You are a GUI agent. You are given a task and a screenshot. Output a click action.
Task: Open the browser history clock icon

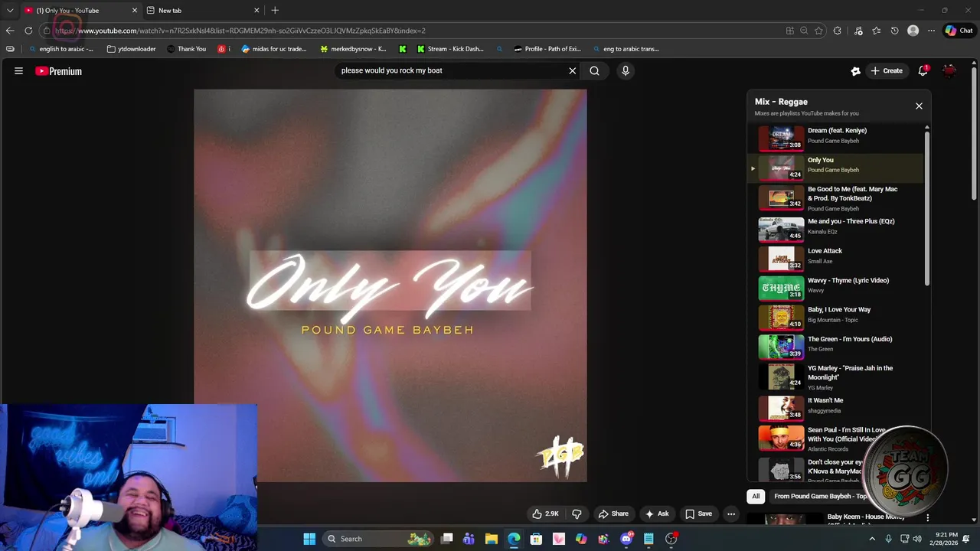tap(894, 31)
